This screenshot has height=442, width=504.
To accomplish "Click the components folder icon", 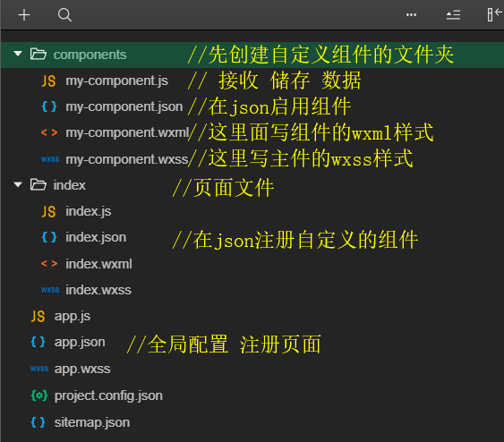I will tap(38, 54).
